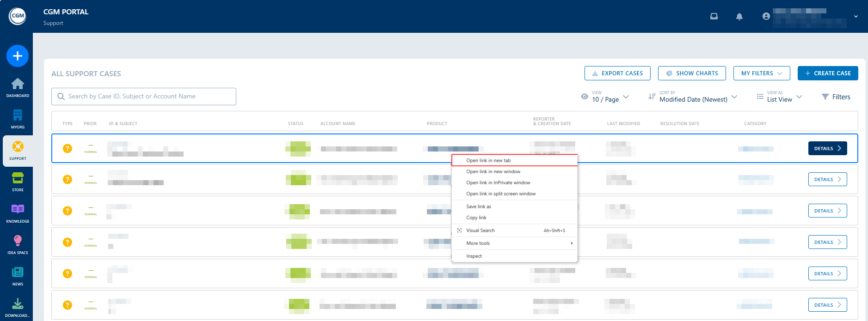Viewport: 868px width, 321px height.
Task: Open the My Filters dropdown
Action: (762, 73)
